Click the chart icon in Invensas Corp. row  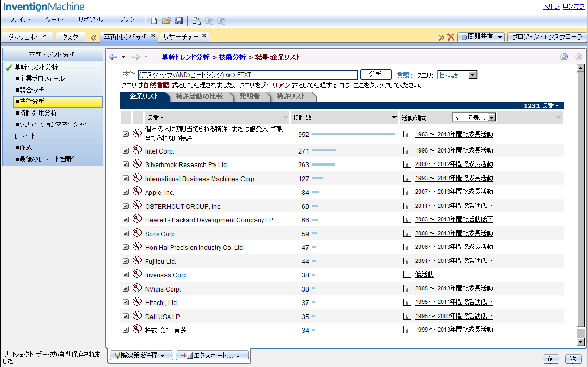[406, 275]
